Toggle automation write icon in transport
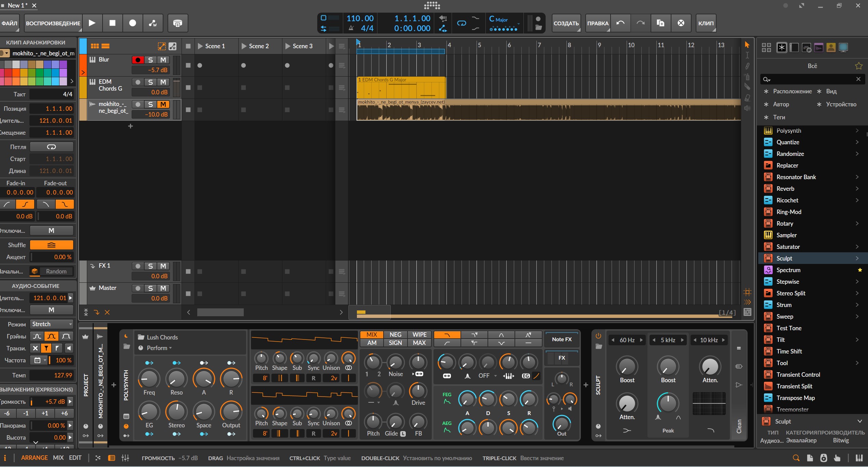The image size is (868, 467). (x=153, y=23)
